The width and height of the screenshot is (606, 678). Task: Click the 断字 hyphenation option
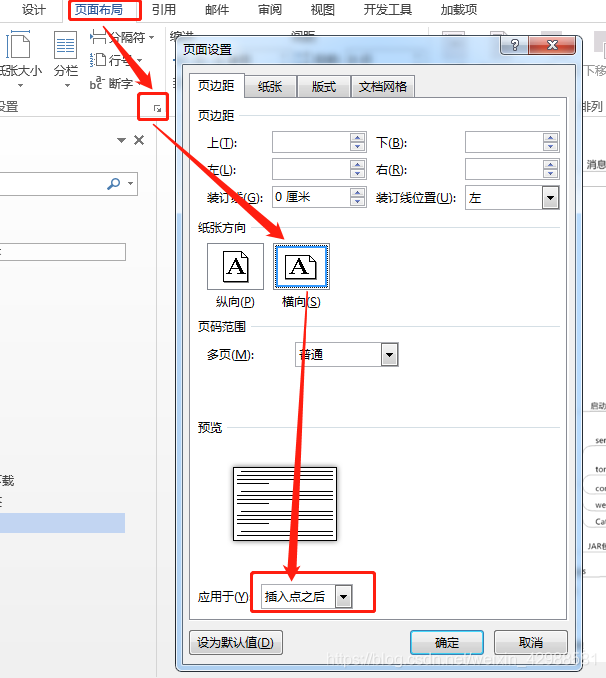[x=112, y=83]
